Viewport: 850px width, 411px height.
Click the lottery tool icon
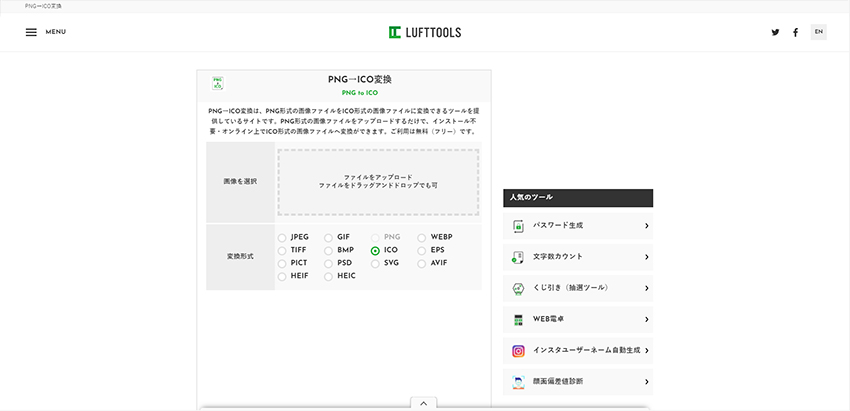pyautogui.click(x=518, y=288)
